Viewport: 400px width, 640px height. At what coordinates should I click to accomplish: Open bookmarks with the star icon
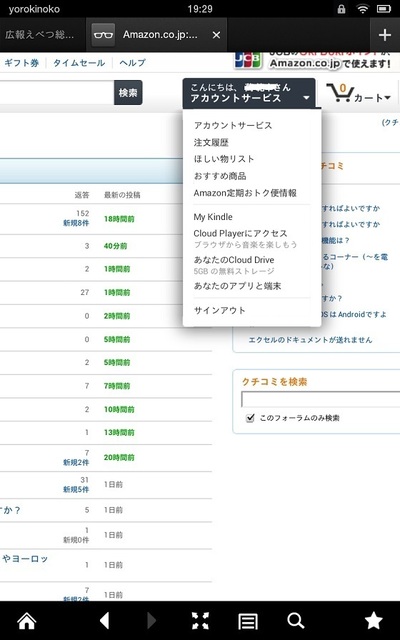click(373, 620)
